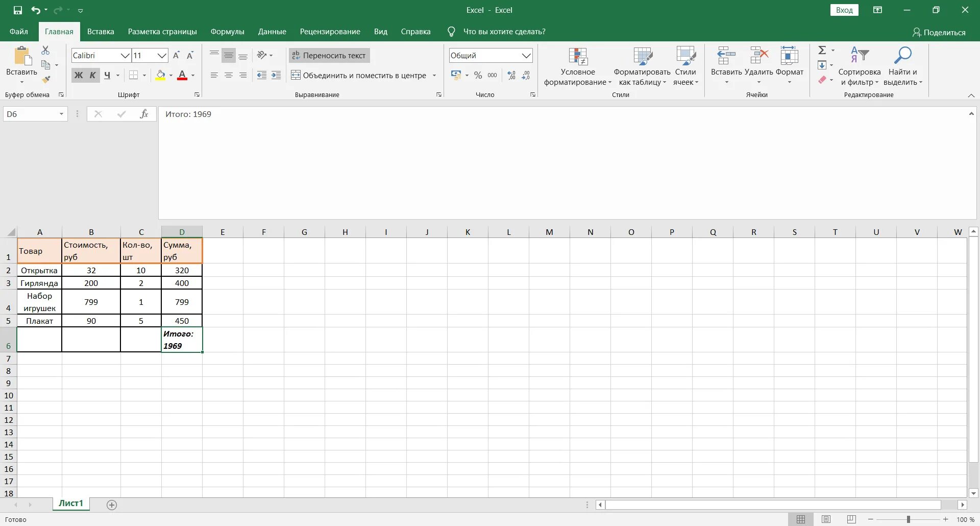
Task: Switch to the Данные tab
Action: click(x=272, y=32)
